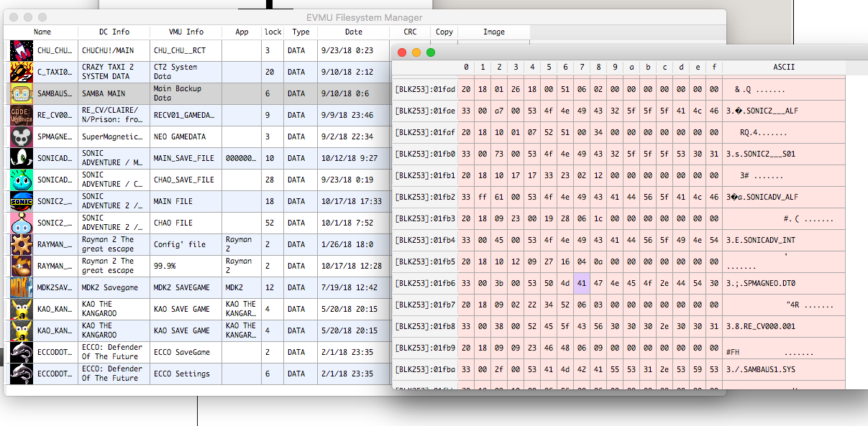The width and height of the screenshot is (868, 426).
Task: Click hex row label [BLK253]:01fb4
Action: click(x=425, y=240)
